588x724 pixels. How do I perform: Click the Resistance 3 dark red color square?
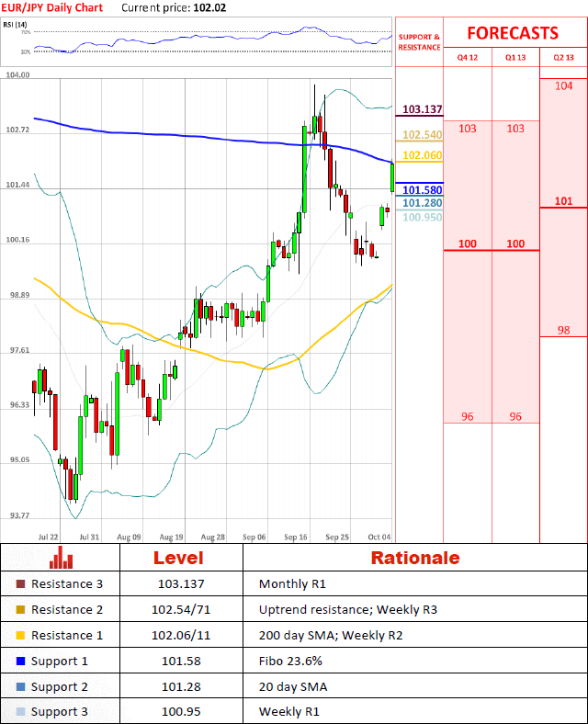[x=21, y=584]
